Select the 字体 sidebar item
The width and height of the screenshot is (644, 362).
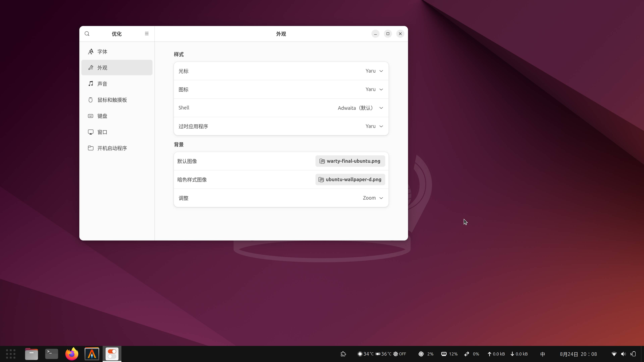117,51
